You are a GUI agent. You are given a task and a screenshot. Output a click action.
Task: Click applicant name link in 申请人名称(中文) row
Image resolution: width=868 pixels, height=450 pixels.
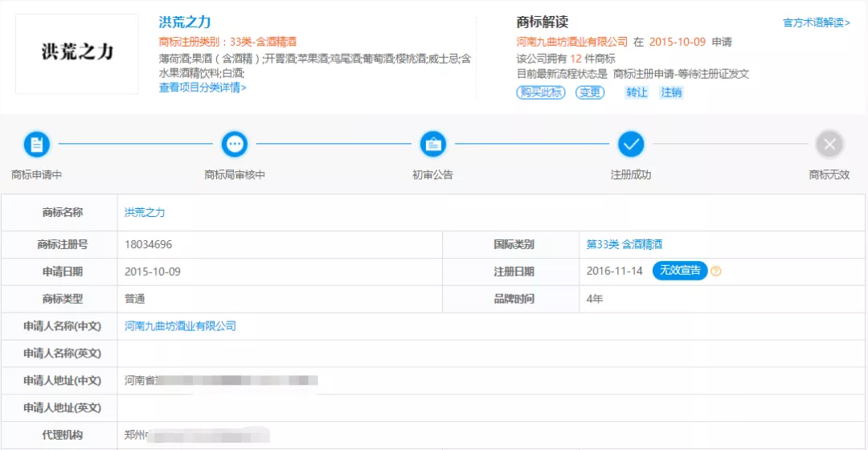tap(180, 326)
